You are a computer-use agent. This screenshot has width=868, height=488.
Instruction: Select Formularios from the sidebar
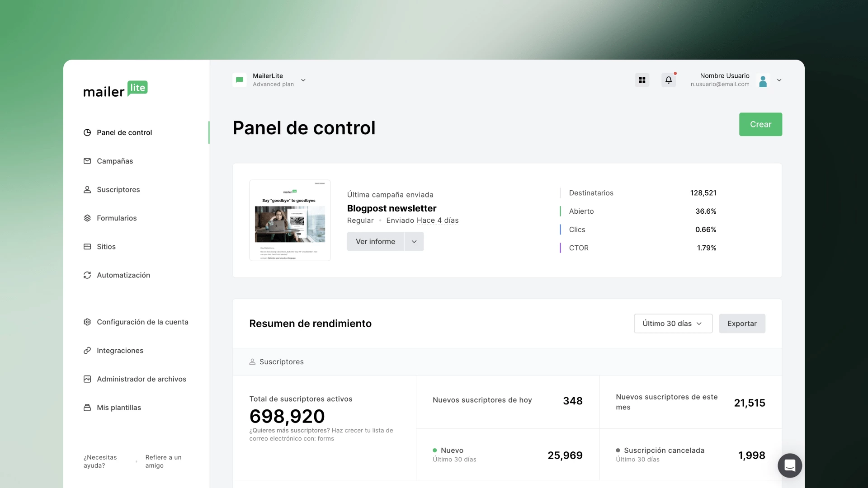(117, 218)
